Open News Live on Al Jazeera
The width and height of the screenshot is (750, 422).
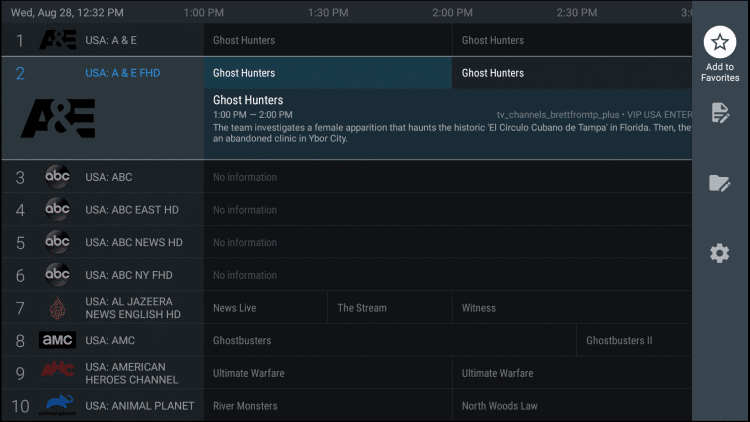266,308
